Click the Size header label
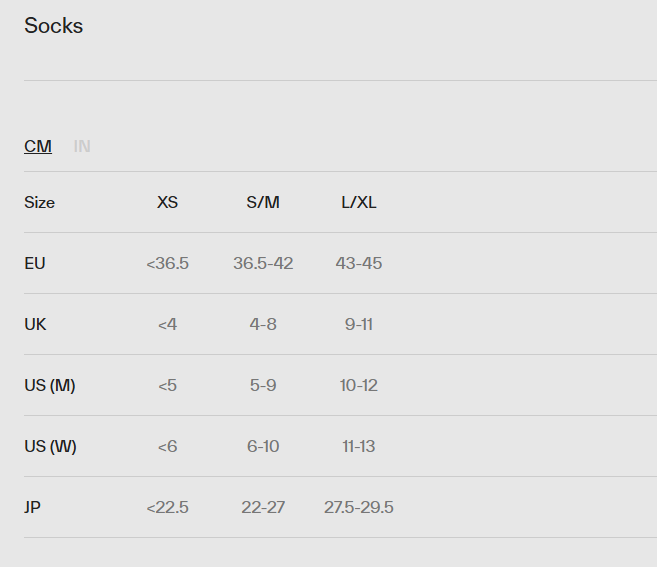Viewport: 657px width, 567px height. point(40,202)
